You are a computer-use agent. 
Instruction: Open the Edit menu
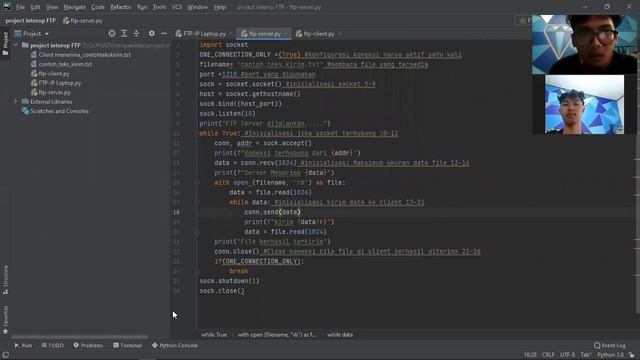click(x=35, y=7)
